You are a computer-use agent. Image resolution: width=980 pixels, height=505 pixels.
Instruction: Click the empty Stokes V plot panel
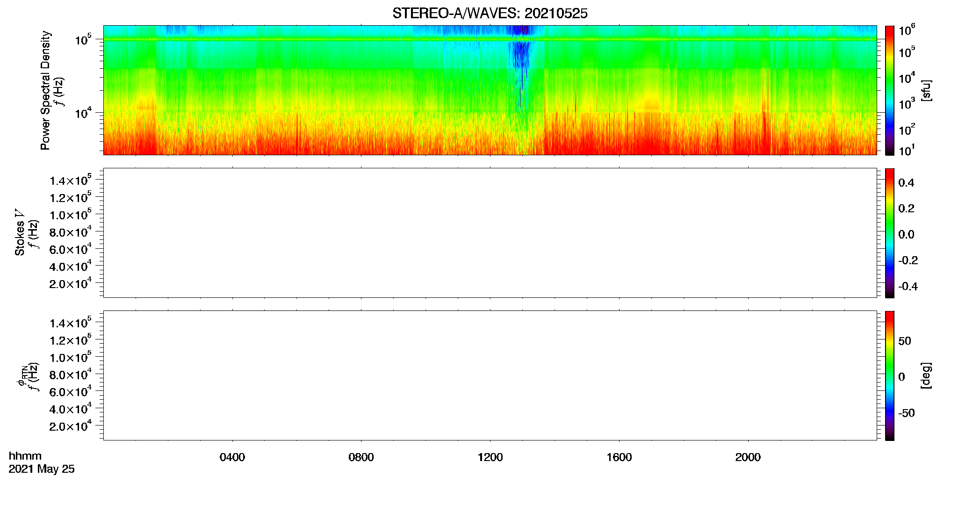[x=490, y=233]
